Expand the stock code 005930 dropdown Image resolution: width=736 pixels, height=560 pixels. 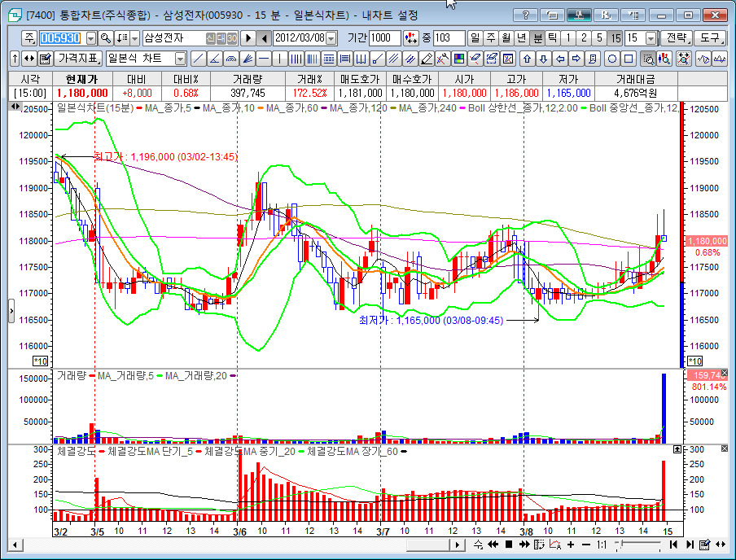[x=90, y=38]
